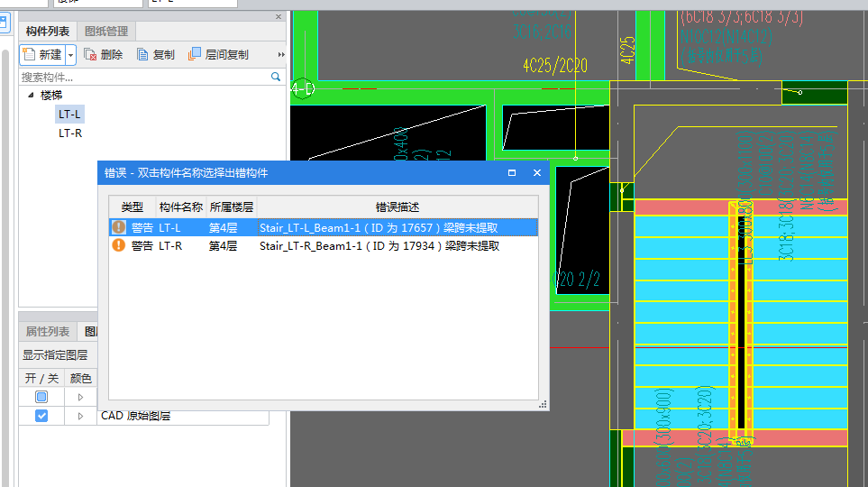Click the 第4层 cell in LT-L row
The image size is (868, 487).
(224, 227)
